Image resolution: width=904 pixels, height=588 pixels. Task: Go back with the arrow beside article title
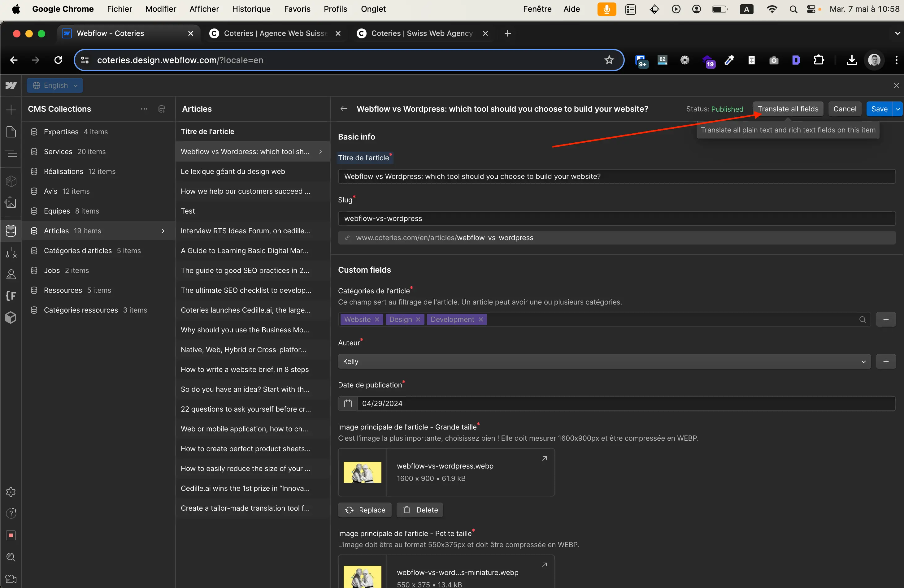344,109
